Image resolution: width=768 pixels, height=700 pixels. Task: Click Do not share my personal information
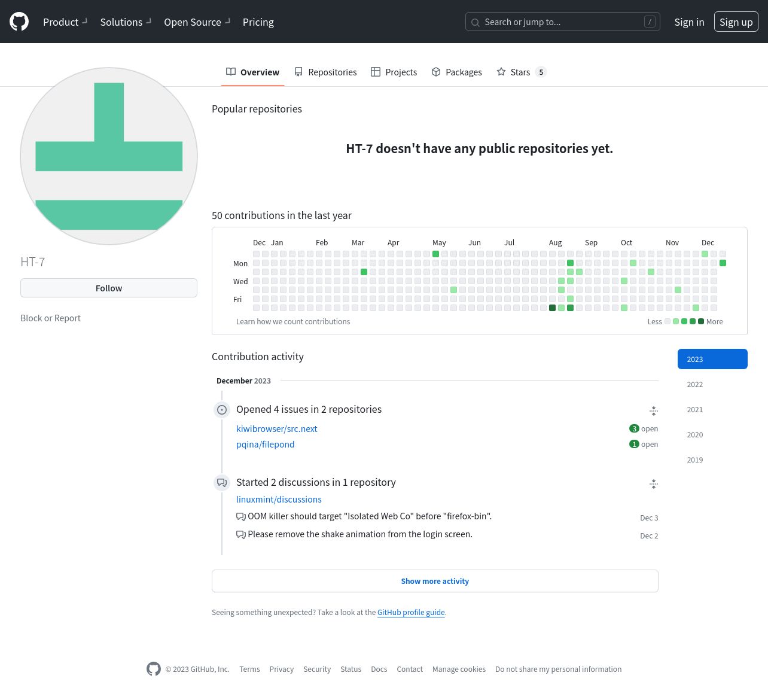point(558,669)
